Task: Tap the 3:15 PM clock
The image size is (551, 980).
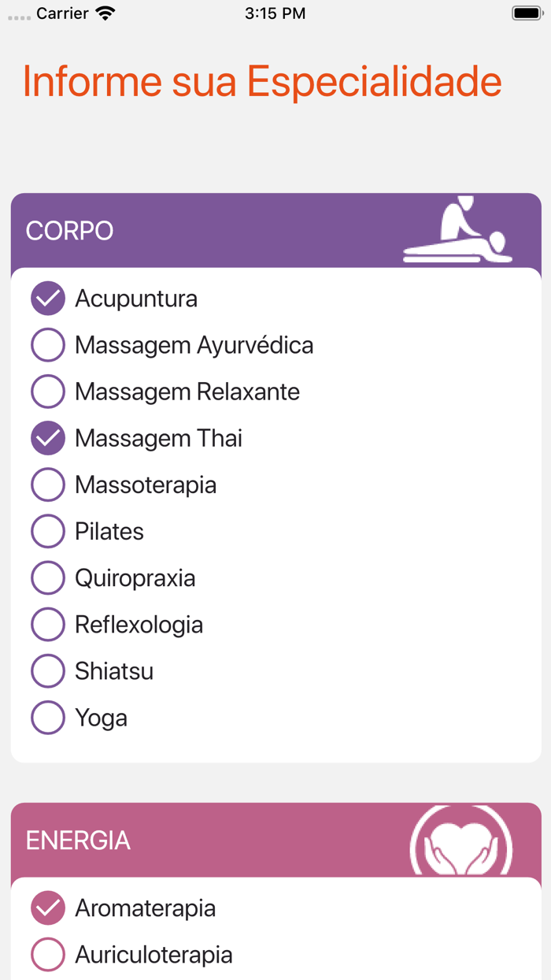Action: pyautogui.click(x=275, y=13)
